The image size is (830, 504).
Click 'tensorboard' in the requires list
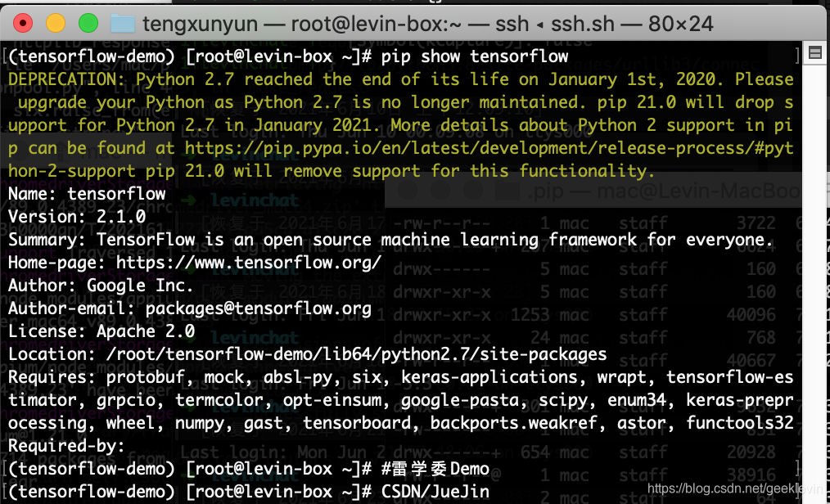[356, 423]
